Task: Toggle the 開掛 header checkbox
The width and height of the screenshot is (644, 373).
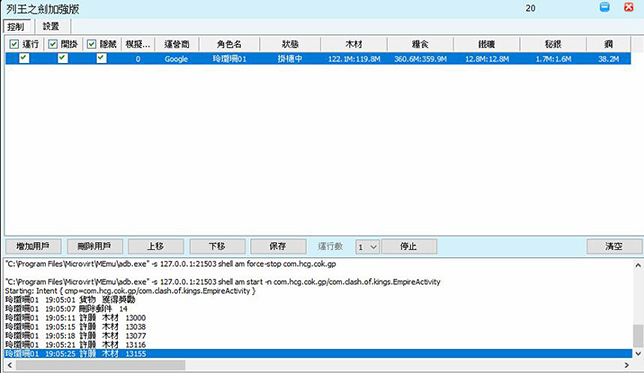Action: [x=53, y=44]
